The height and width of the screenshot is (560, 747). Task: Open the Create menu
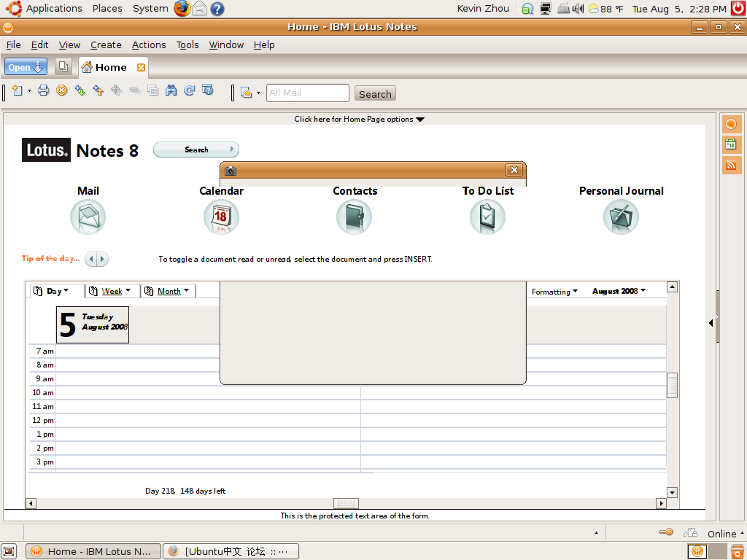coord(106,44)
